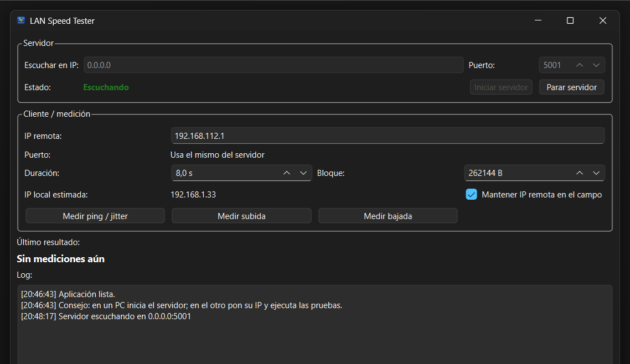Click inside the Bloque value box
The width and height of the screenshot is (630, 364).
[x=515, y=173]
